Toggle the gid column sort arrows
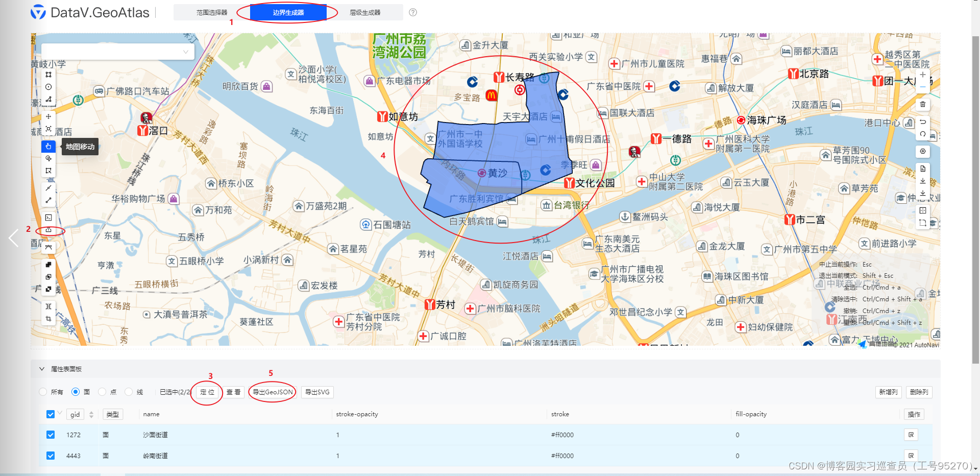 (90, 414)
